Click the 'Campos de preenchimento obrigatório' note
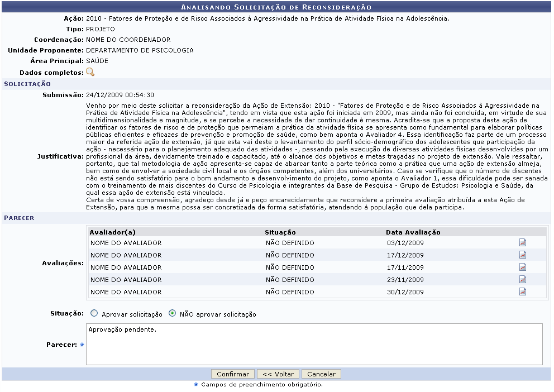This screenshot has height=392, width=554. tap(261, 384)
